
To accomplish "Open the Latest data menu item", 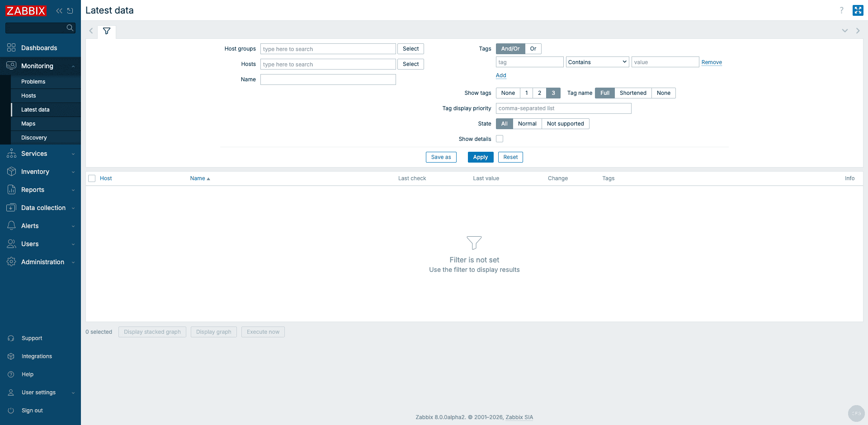I will pyautogui.click(x=36, y=109).
